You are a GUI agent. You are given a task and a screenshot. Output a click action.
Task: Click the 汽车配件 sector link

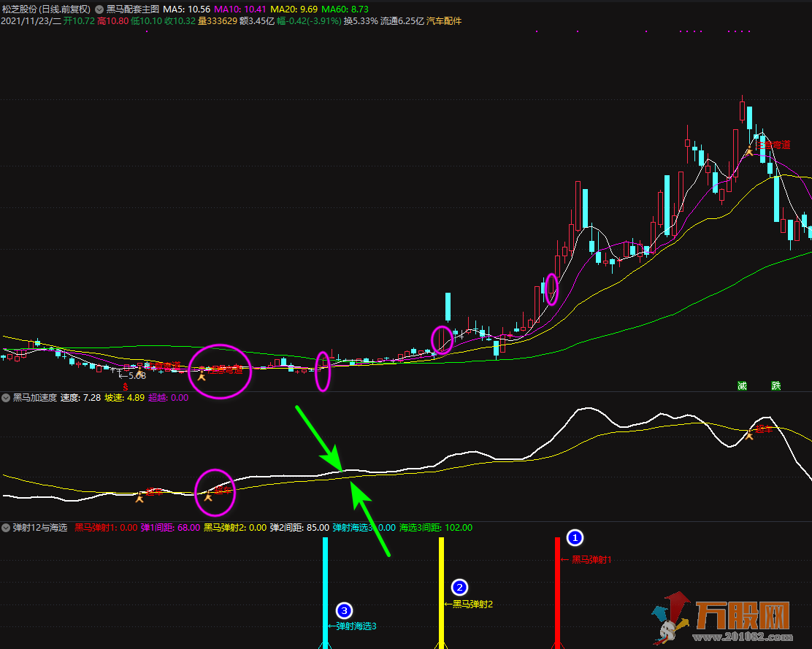tap(444, 21)
